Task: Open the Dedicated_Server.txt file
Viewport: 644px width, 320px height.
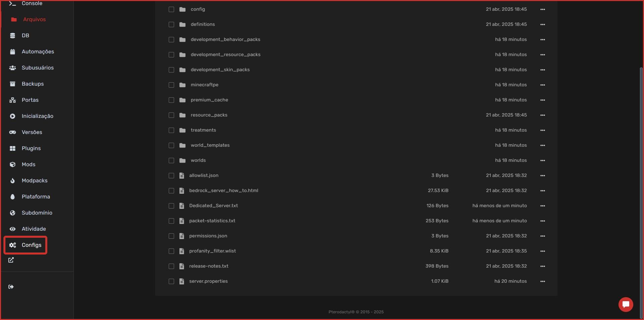Action: 213,206
